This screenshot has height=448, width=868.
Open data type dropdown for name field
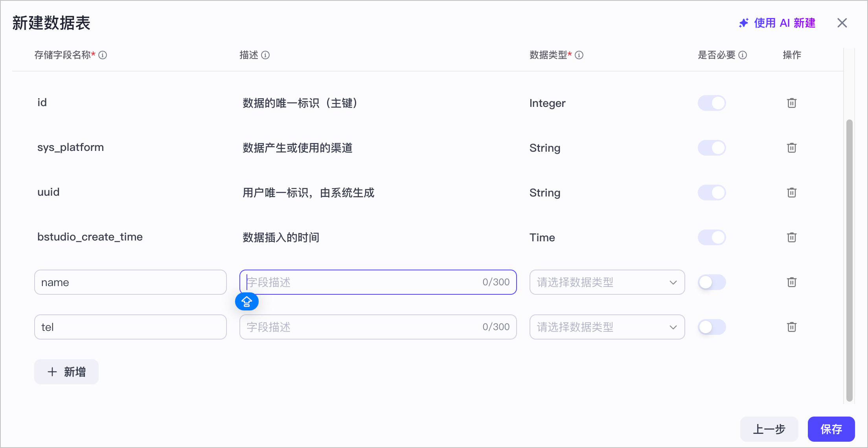pyautogui.click(x=607, y=282)
